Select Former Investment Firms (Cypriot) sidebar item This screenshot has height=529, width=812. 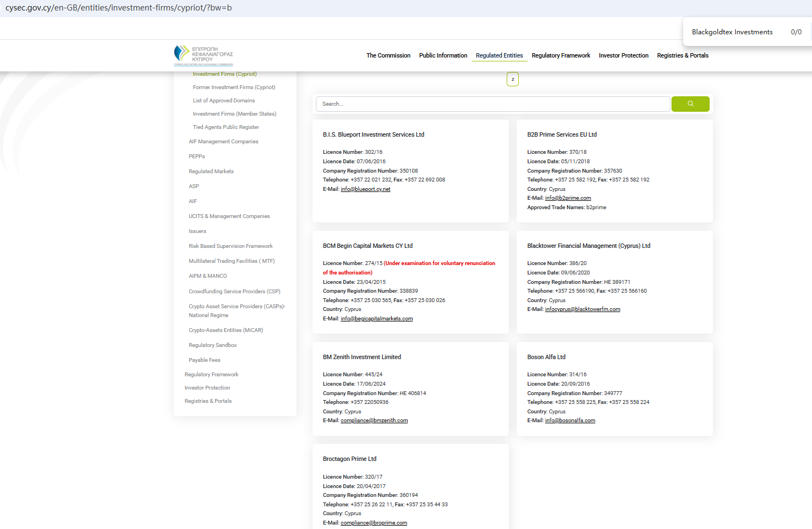[234, 87]
